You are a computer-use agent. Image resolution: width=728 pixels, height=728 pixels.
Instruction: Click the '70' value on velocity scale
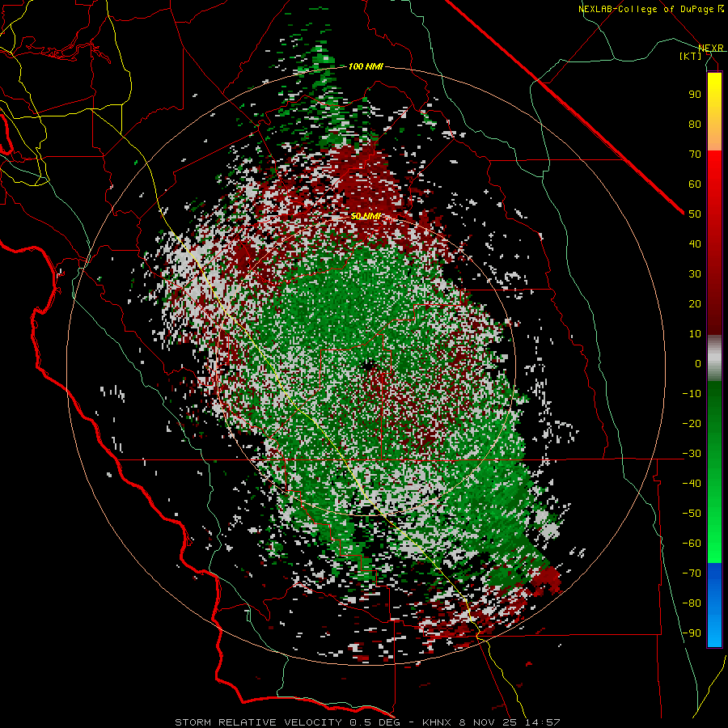695,154
